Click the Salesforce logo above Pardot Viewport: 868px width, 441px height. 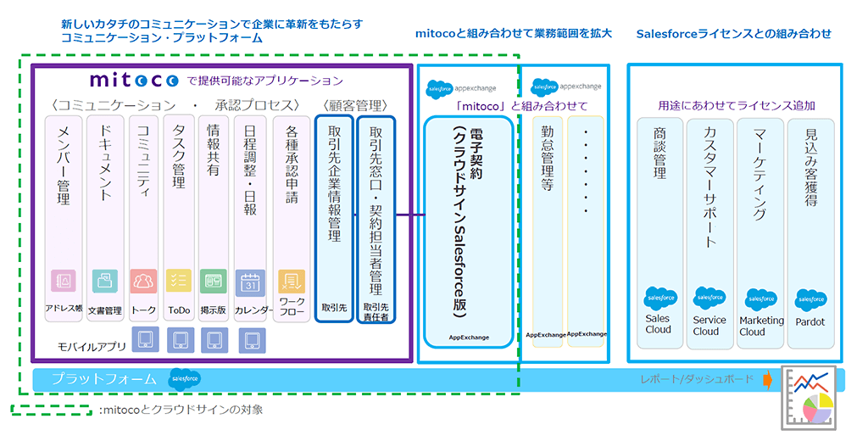pyautogui.click(x=811, y=300)
